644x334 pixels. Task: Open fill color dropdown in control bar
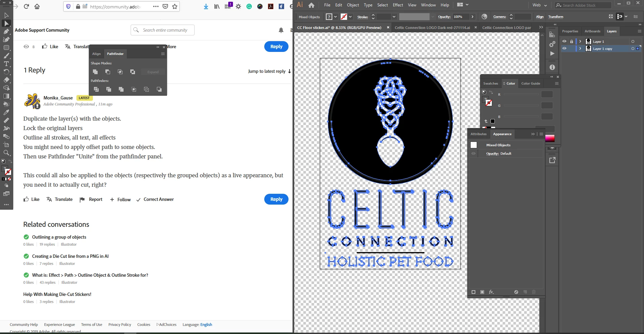coord(335,17)
